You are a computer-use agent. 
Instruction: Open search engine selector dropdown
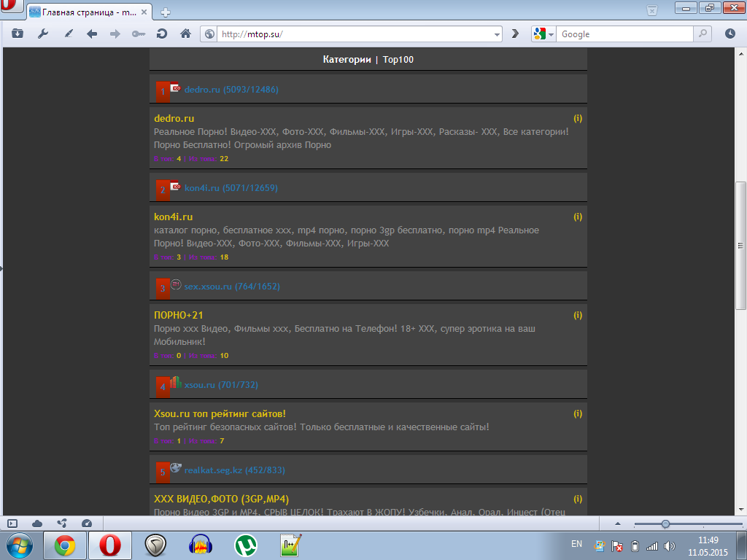551,34
